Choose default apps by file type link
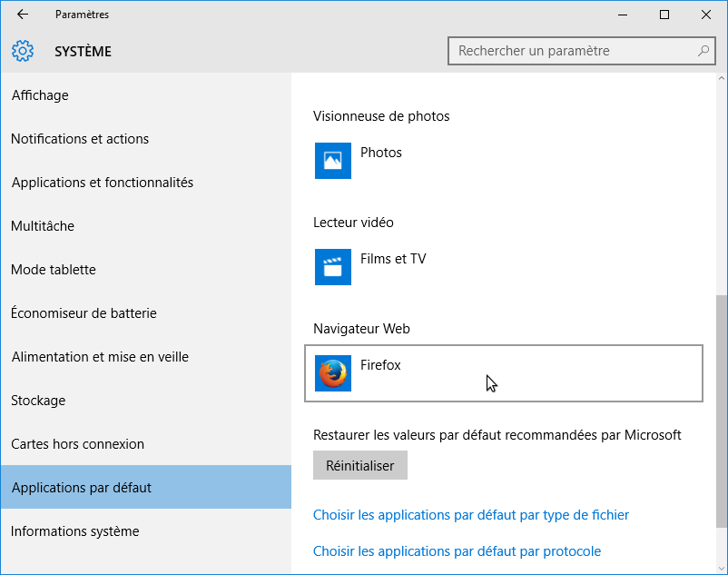Image resolution: width=728 pixels, height=575 pixels. coord(470,515)
